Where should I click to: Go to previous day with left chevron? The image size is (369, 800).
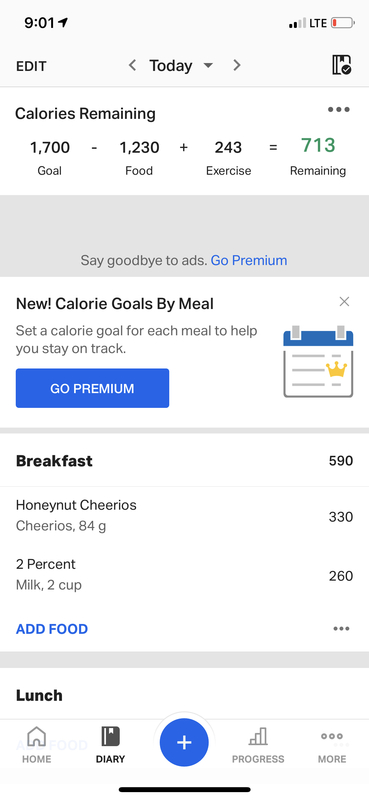click(x=132, y=65)
